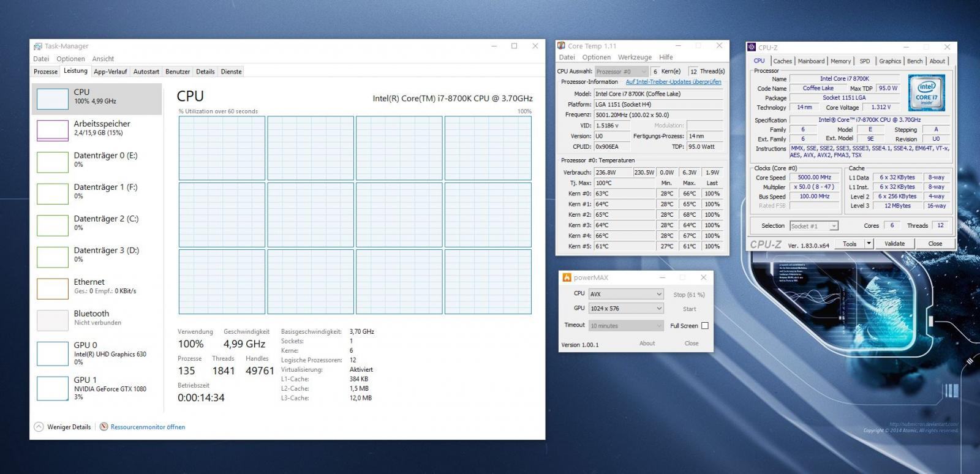980x474 pixels.
Task: Click Auf Intel-Treiber-Updates überprüfen link
Action: [673, 82]
